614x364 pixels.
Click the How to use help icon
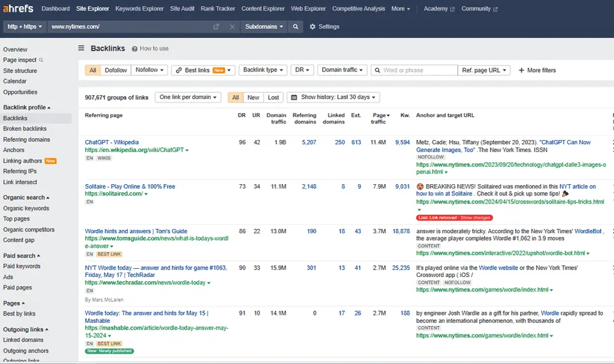(134, 48)
